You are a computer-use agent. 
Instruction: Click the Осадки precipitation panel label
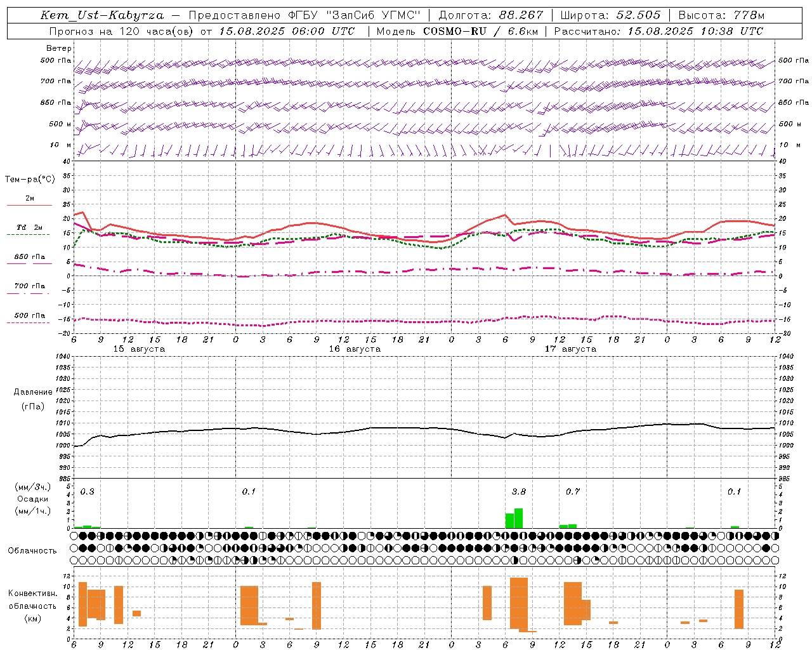pyautogui.click(x=33, y=499)
